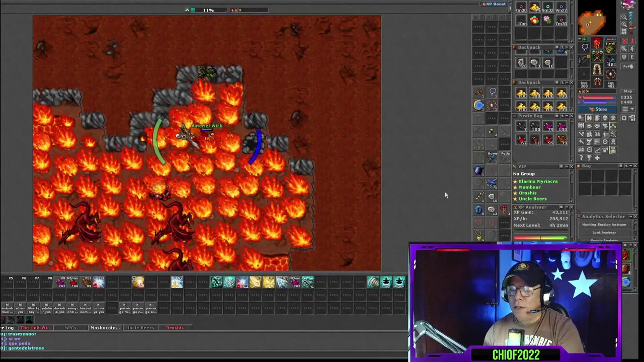Image resolution: width=644 pixels, height=362 pixels.
Task: Minimize the top Backpack container
Action: point(566,47)
